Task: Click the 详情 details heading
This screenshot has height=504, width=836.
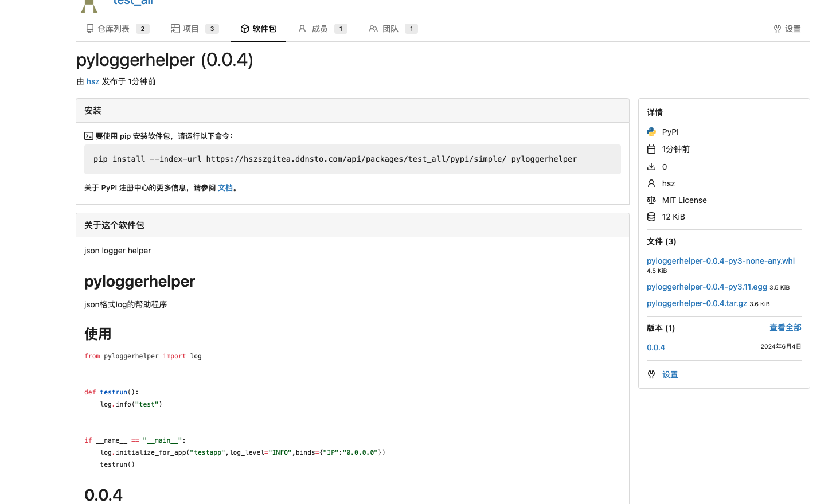Action: click(655, 112)
